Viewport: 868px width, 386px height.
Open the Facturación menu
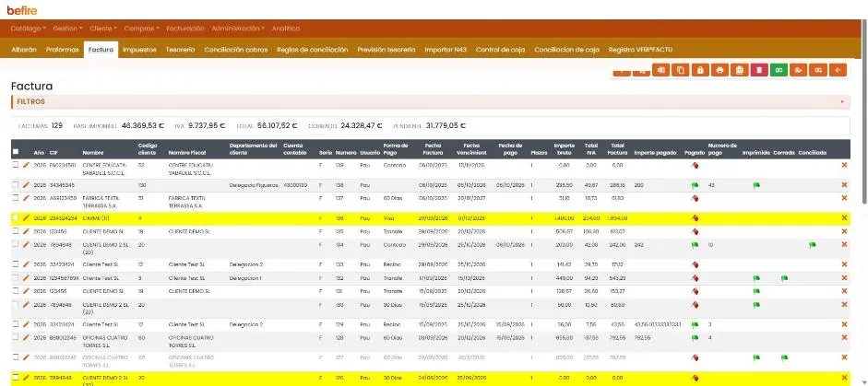(x=185, y=29)
